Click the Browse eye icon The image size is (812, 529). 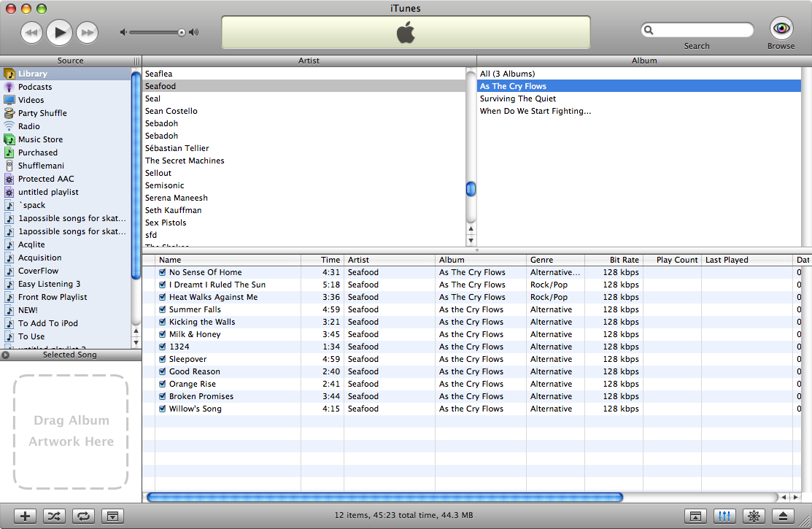coord(781,28)
